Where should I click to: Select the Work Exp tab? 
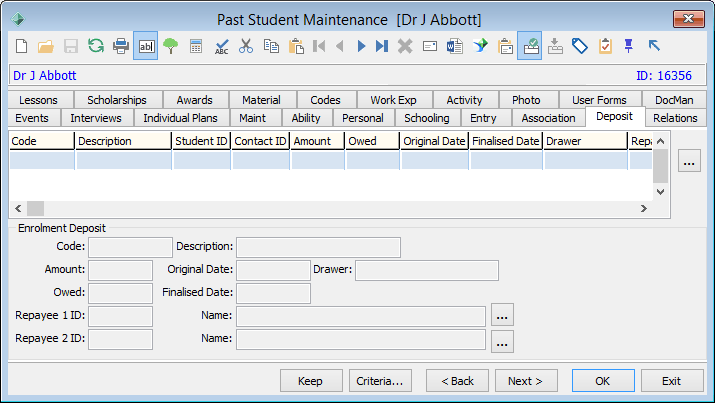click(x=393, y=100)
